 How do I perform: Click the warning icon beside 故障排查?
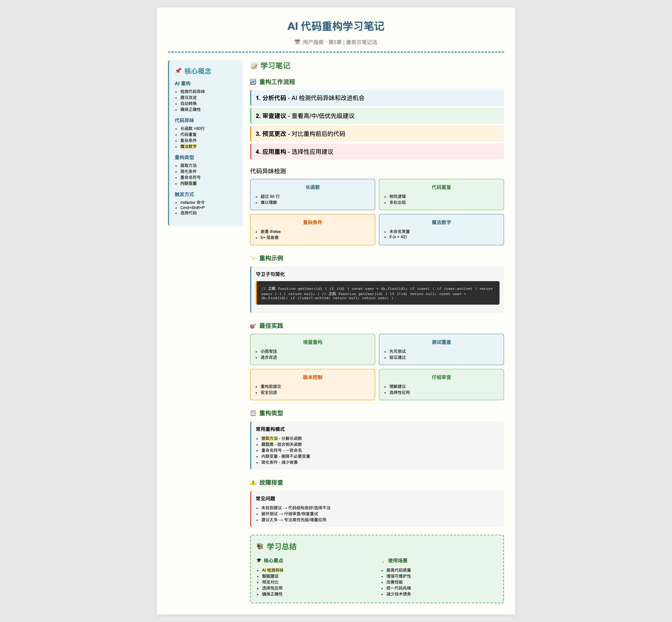click(253, 482)
